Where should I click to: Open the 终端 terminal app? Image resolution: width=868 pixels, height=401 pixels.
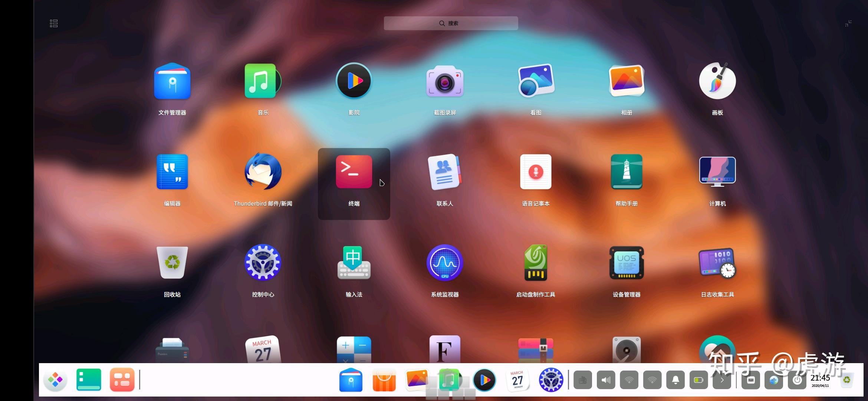[x=354, y=172]
